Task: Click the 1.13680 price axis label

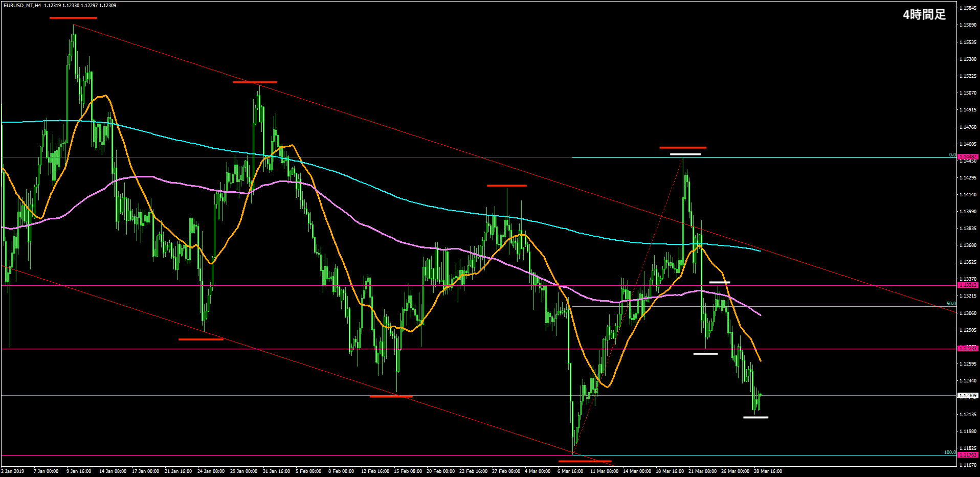Action: pos(968,245)
